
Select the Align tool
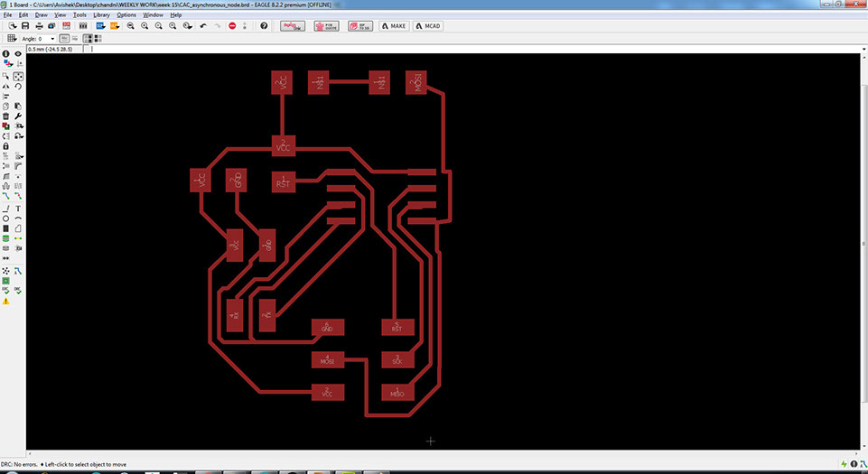click(5, 97)
